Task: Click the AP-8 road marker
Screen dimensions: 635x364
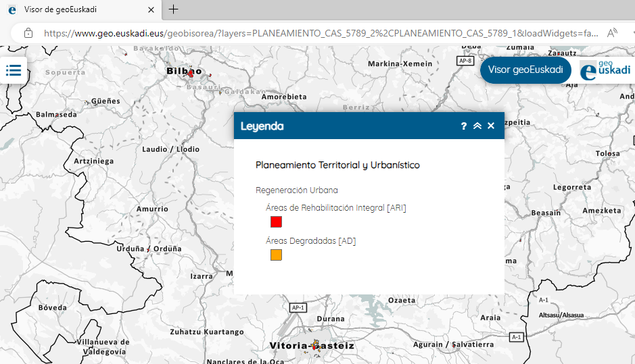Action: (x=465, y=61)
